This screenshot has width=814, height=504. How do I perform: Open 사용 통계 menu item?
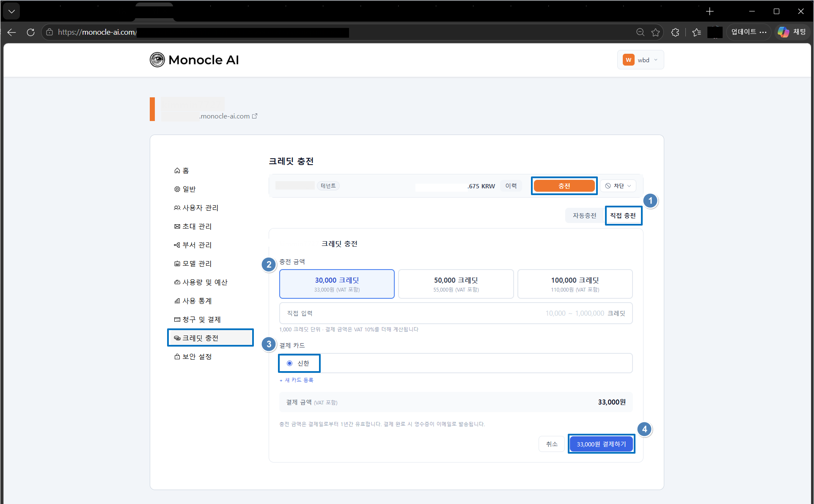click(x=193, y=301)
